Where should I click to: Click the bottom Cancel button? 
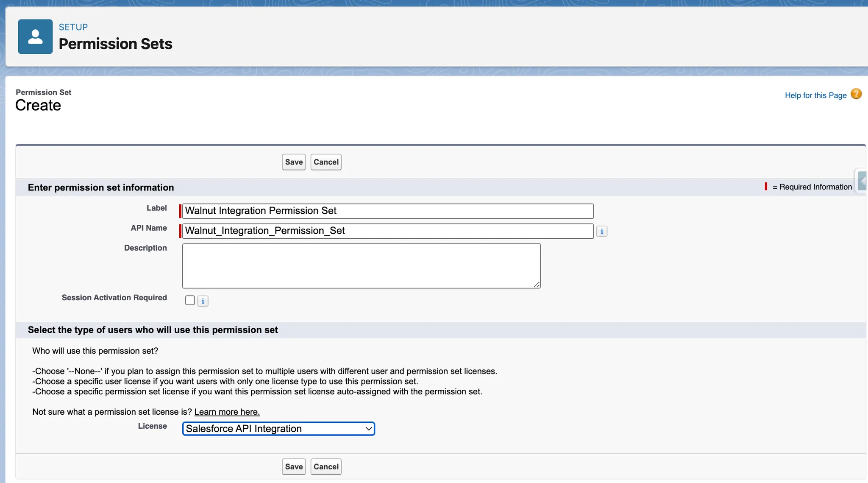[326, 466]
